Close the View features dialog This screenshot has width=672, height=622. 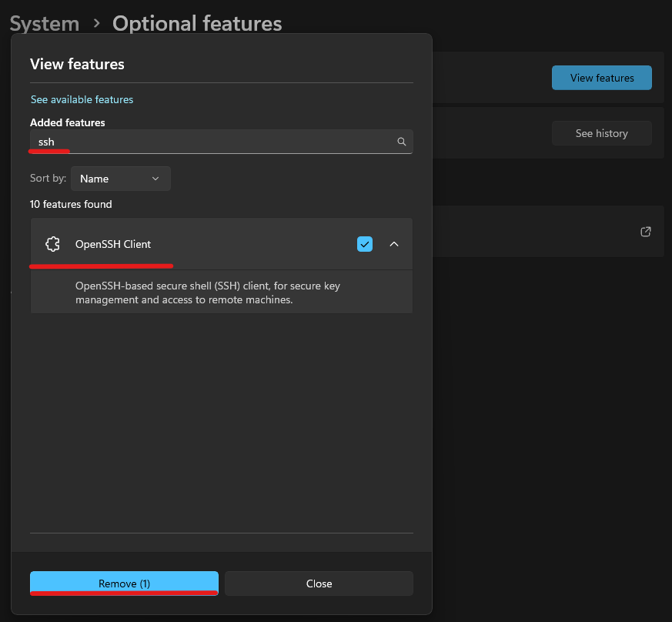click(319, 584)
